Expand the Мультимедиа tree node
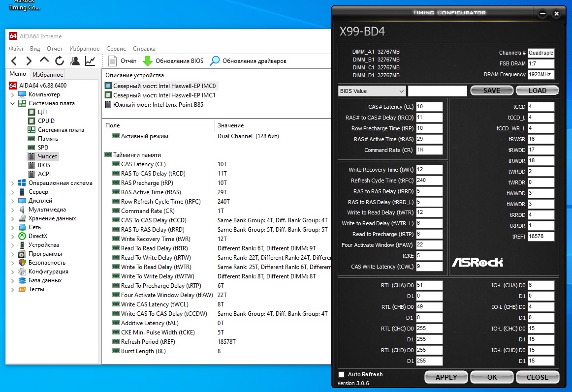The height and width of the screenshot is (392, 572). (13, 210)
